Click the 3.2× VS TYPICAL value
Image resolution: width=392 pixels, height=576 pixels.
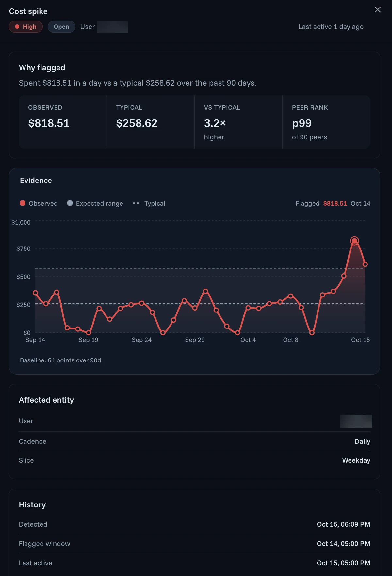215,123
